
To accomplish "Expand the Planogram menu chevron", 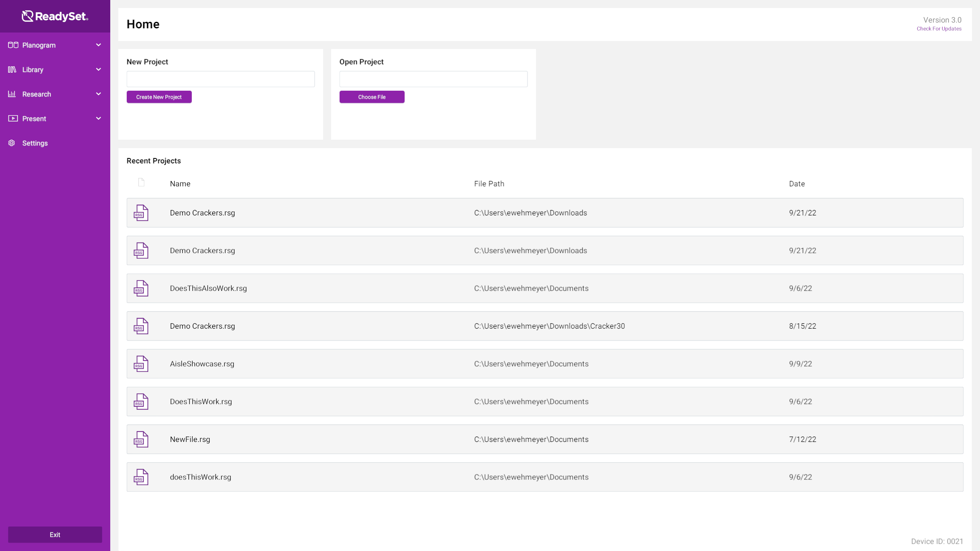I will coord(98,45).
